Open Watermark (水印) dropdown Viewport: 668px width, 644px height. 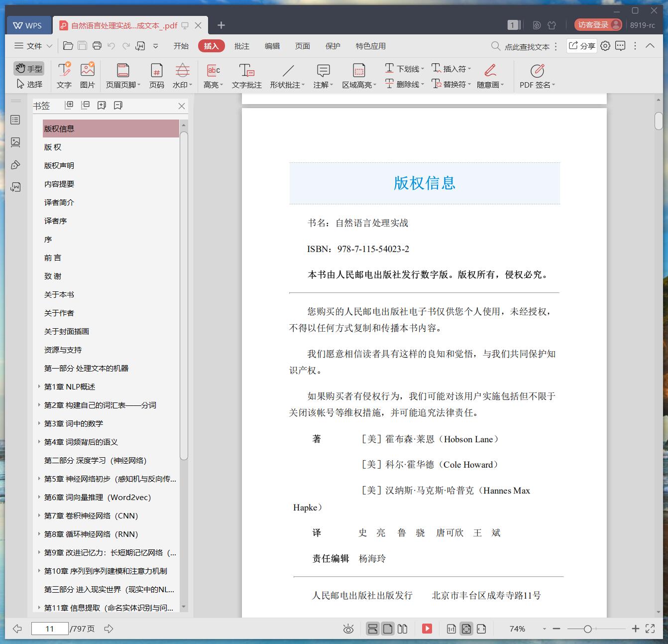182,76
